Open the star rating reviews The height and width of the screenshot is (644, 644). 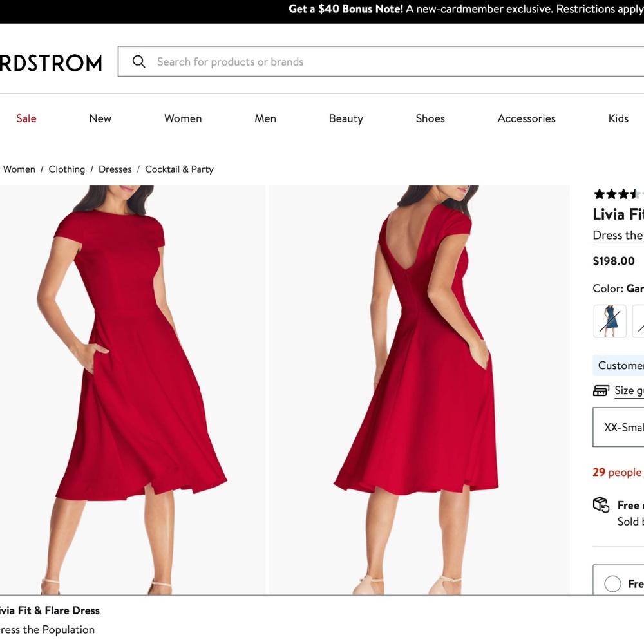(x=618, y=194)
